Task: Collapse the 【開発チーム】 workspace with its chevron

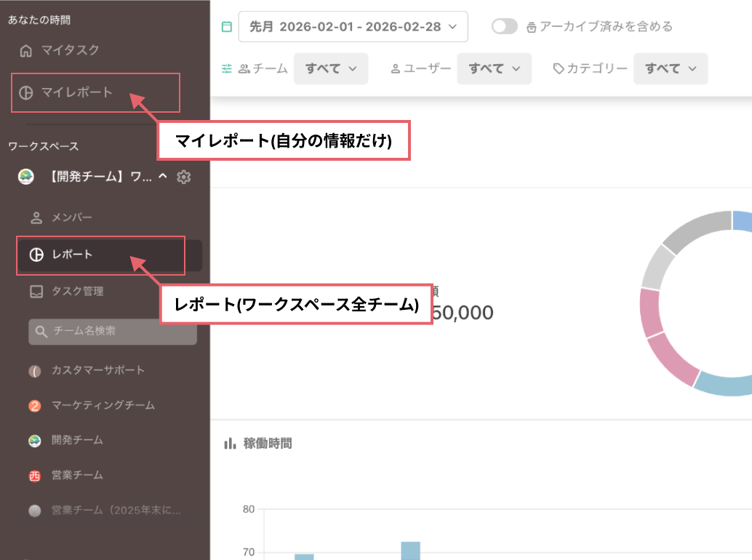Action: [x=163, y=176]
